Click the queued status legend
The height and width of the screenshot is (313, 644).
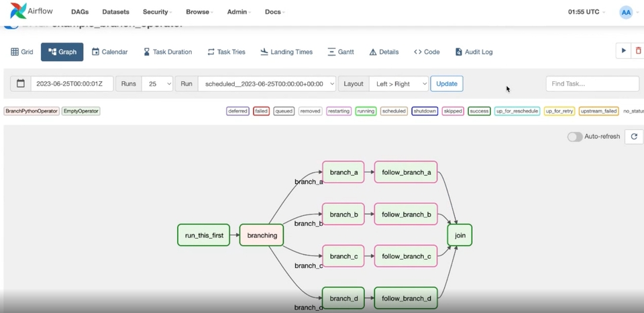click(x=284, y=111)
